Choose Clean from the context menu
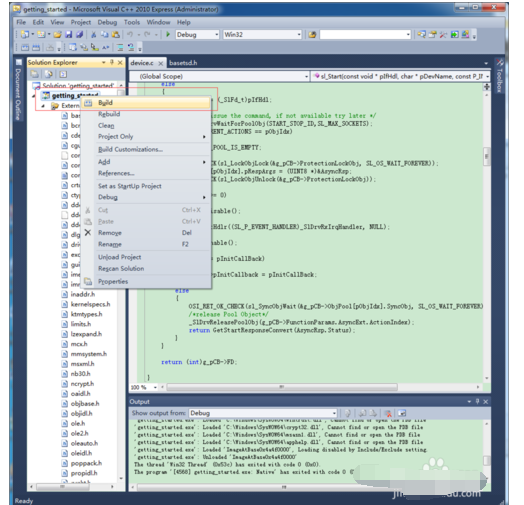 pyautogui.click(x=147, y=125)
